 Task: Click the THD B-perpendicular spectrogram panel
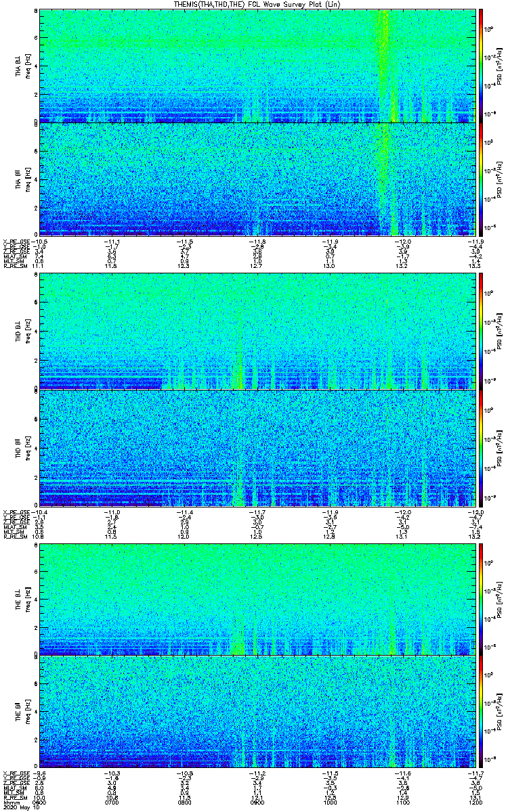pos(256,332)
